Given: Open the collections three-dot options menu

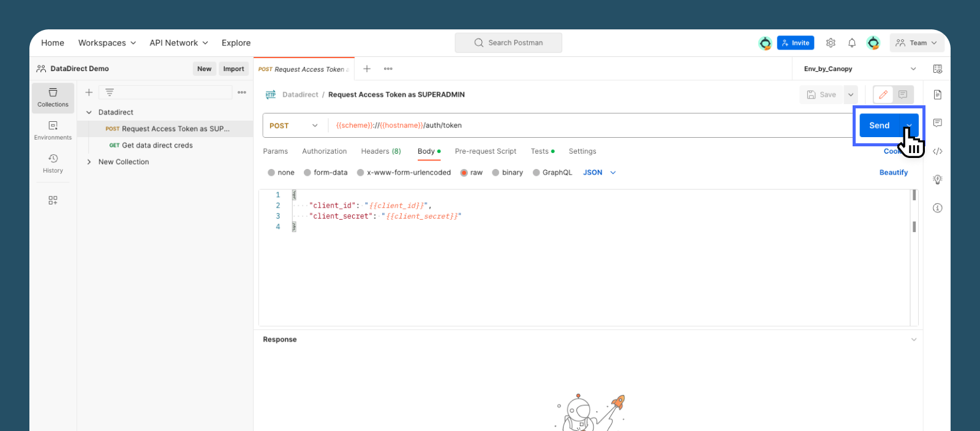Looking at the screenshot, I should click(x=242, y=92).
